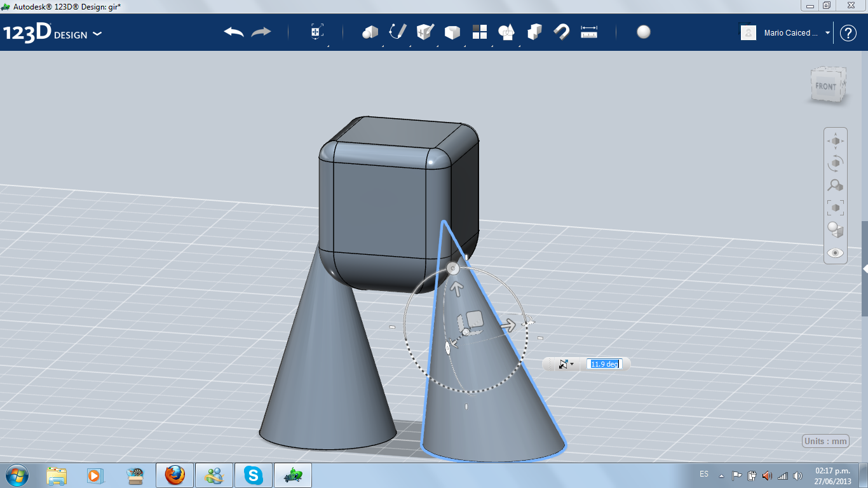Switch to Firefox in the taskbar

click(175, 475)
